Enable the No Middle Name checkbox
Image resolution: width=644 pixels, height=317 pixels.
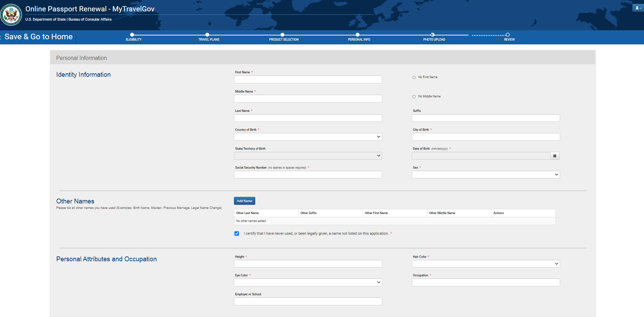point(414,97)
